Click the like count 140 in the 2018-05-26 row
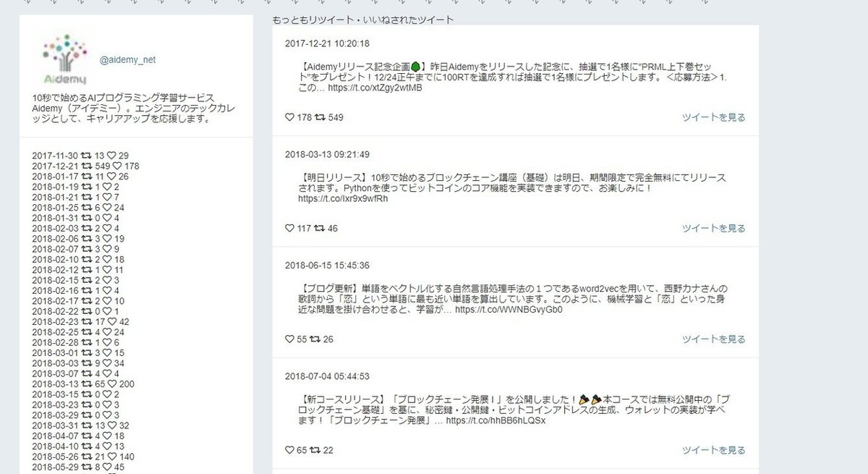Screen dimensions: 868x474 coord(127,457)
